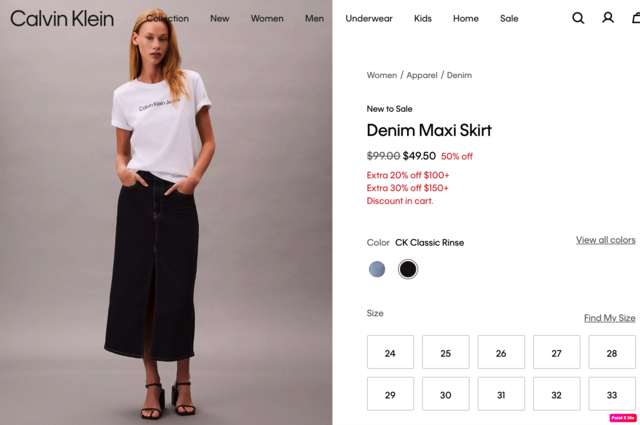Click the View all colors link
Screen dimensions: 640x425
click(x=606, y=240)
